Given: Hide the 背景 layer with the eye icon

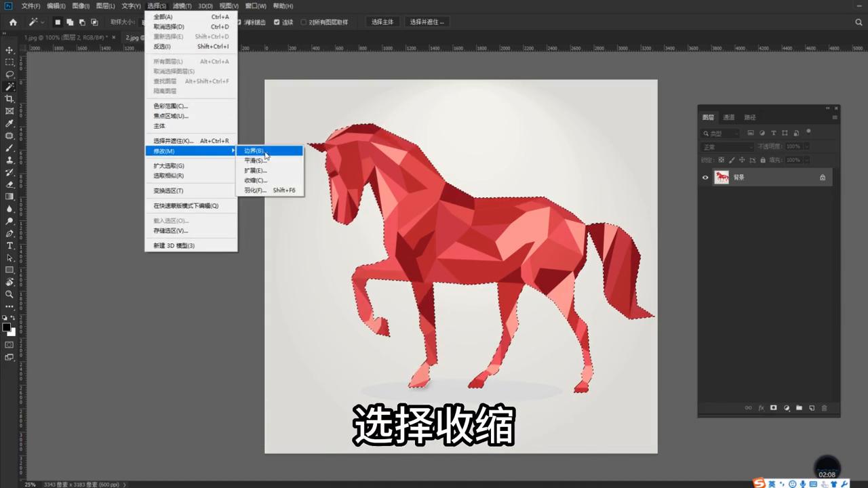Looking at the screenshot, I should tap(705, 178).
